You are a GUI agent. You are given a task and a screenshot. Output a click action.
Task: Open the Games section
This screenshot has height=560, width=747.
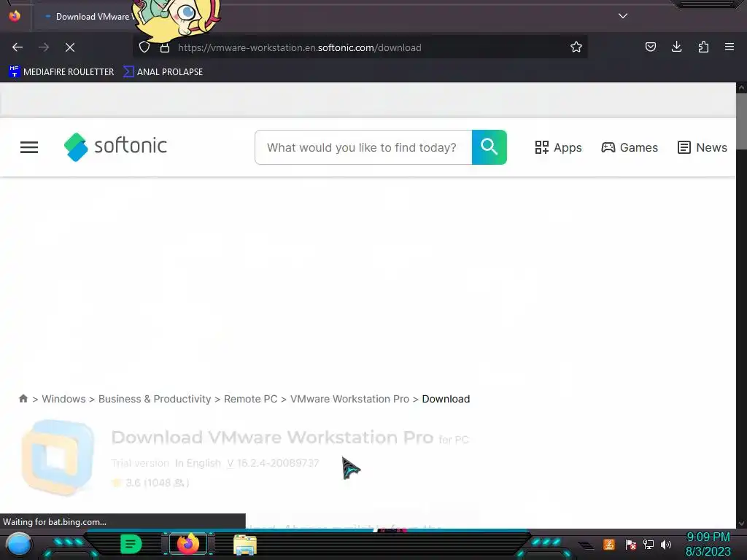tap(630, 147)
